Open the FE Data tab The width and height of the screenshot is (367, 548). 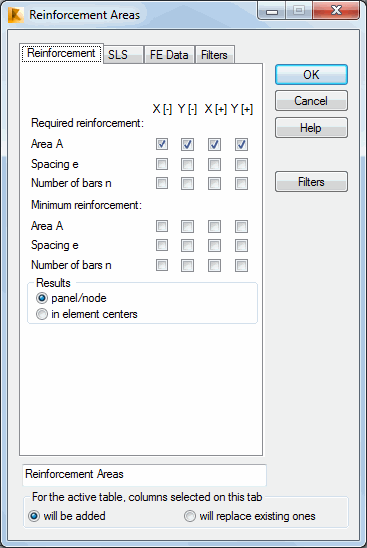(x=169, y=55)
